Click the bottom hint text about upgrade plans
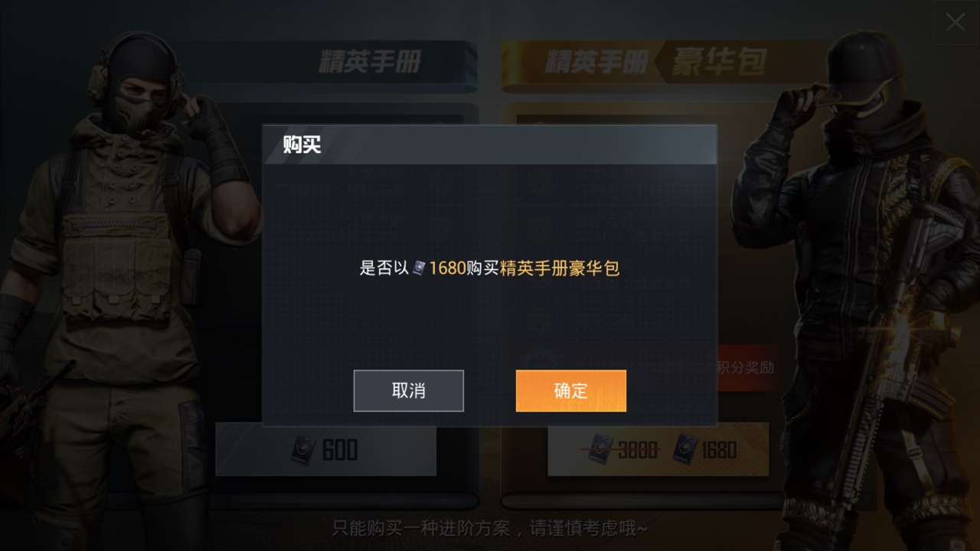The image size is (980, 551). [490, 528]
